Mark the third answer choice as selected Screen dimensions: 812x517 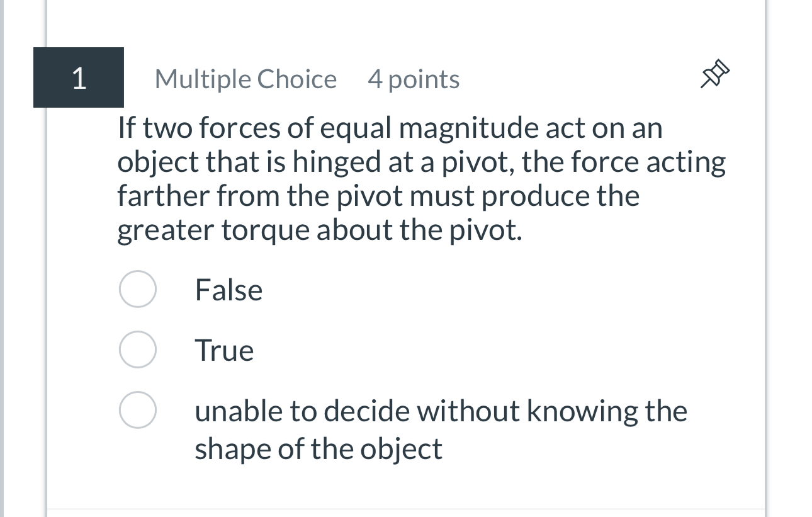coord(137,409)
